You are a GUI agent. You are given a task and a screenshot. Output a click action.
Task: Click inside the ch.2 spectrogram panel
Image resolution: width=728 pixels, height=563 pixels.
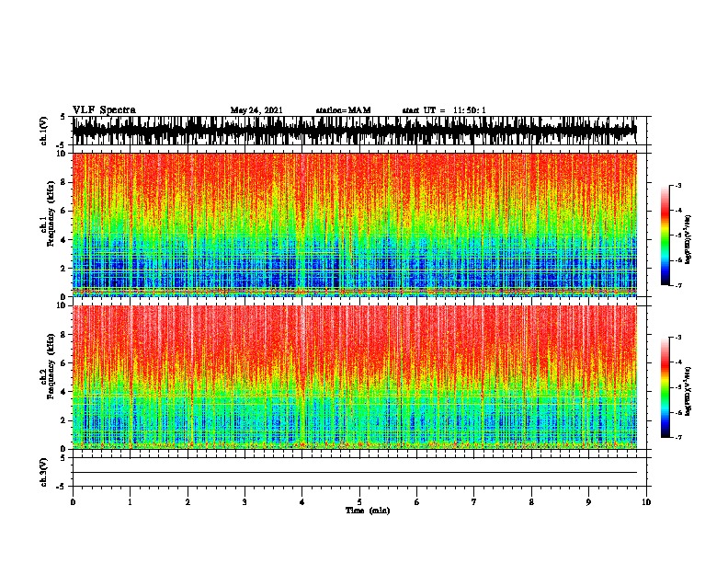pos(355,377)
